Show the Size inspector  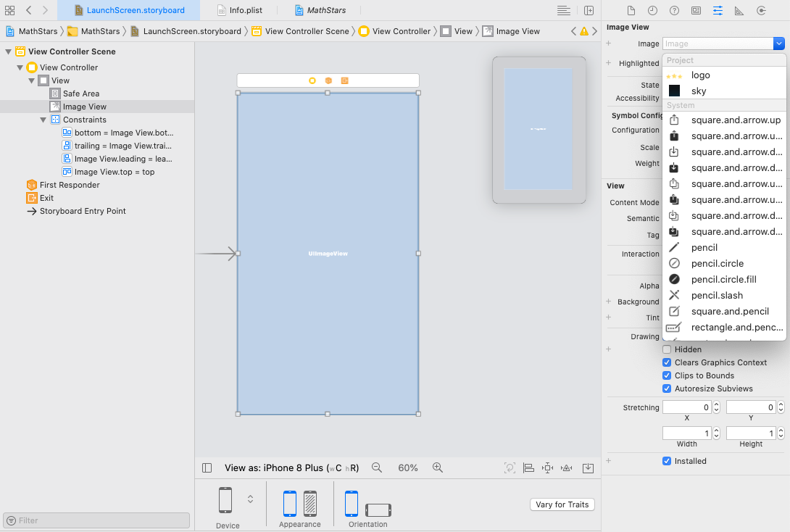(x=739, y=11)
